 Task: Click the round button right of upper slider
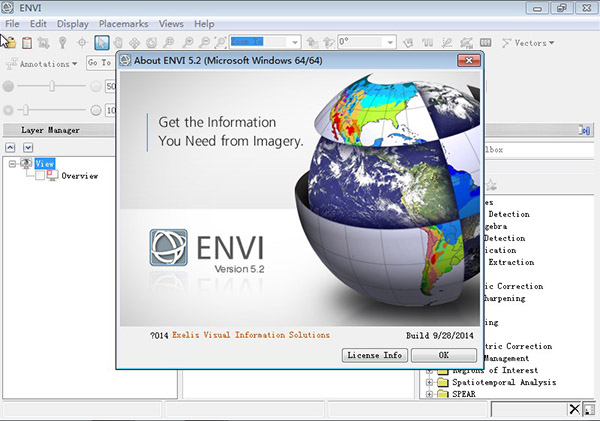96,86
